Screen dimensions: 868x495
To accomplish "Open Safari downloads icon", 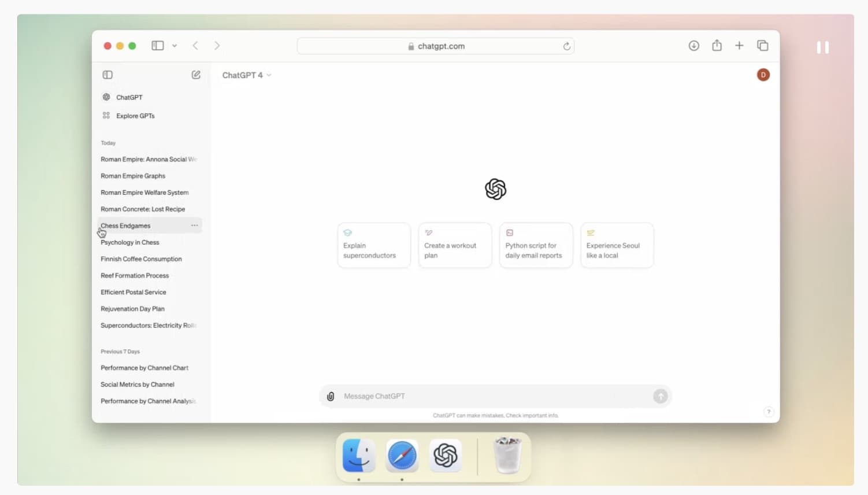I will pos(693,46).
